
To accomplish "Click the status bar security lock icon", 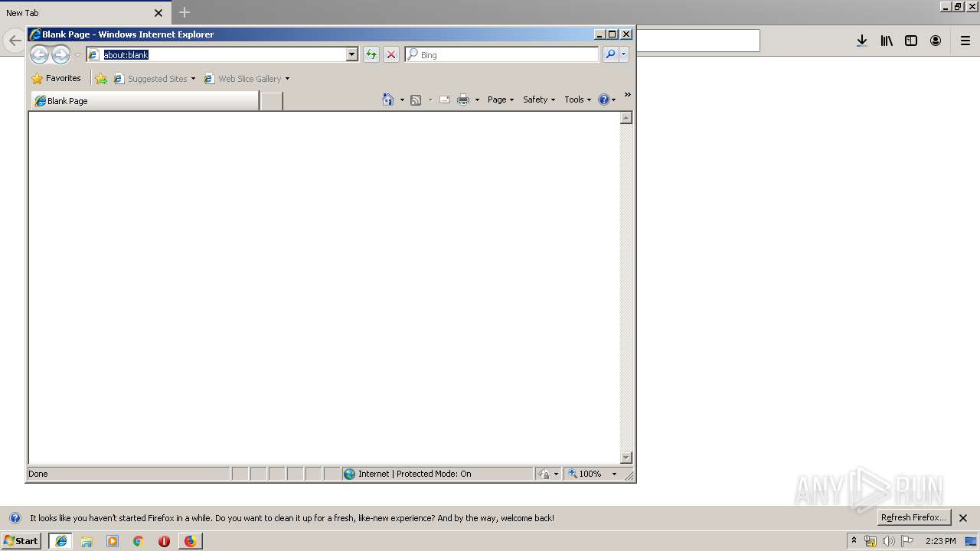I will 544,474.
